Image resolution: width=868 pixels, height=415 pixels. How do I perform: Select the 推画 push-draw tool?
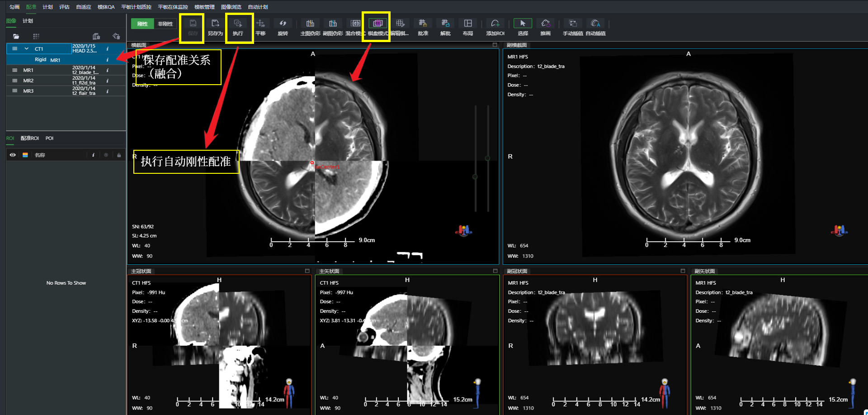(546, 24)
